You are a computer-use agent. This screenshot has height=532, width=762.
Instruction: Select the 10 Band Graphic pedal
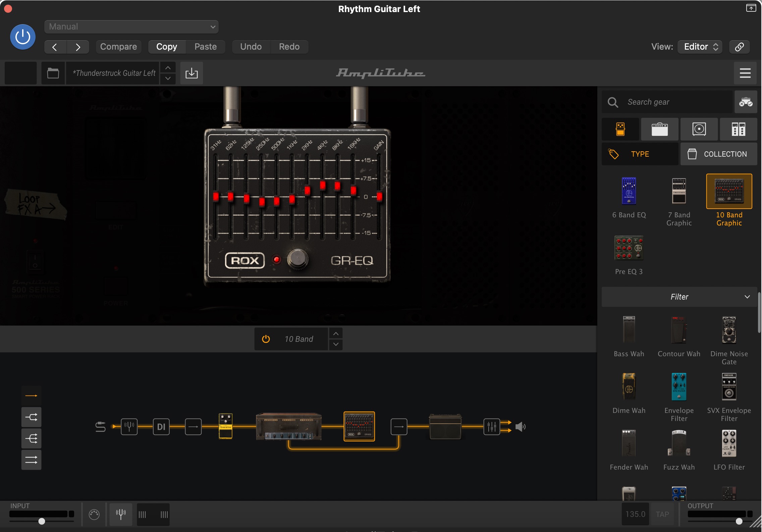coord(729,201)
